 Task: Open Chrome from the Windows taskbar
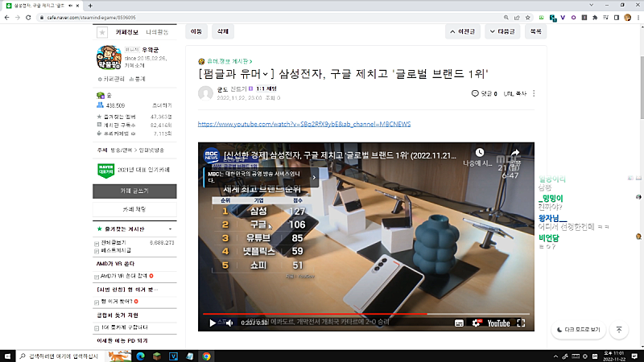(207, 355)
